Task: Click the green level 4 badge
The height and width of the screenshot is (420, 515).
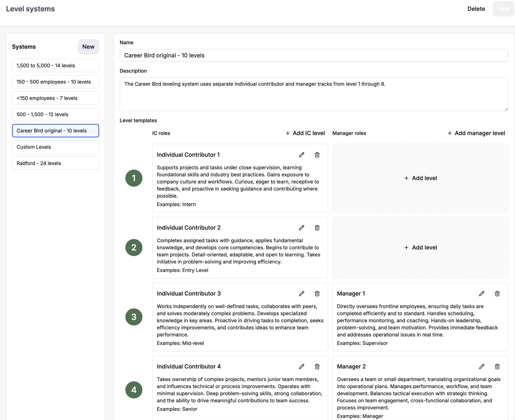Action: coord(134,390)
